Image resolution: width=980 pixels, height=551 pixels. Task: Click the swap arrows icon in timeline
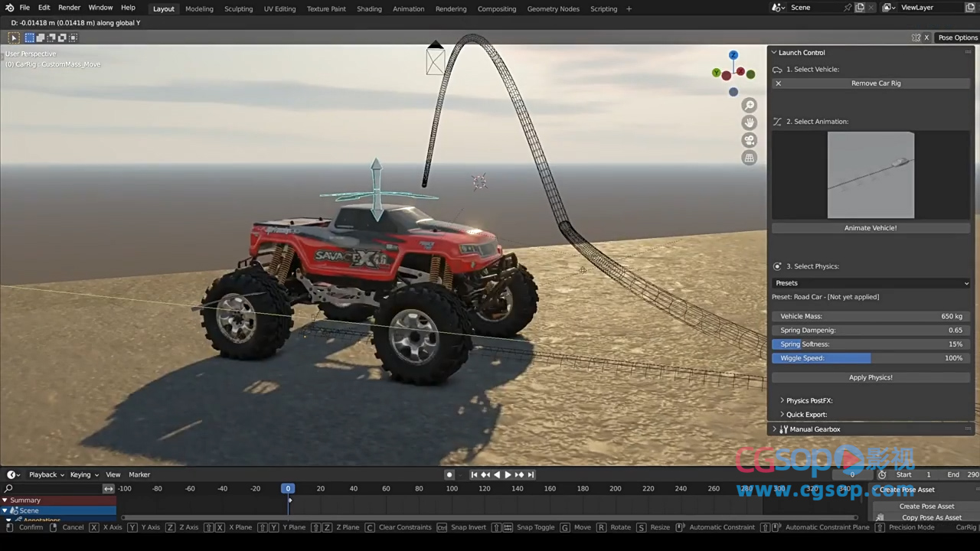(x=109, y=488)
